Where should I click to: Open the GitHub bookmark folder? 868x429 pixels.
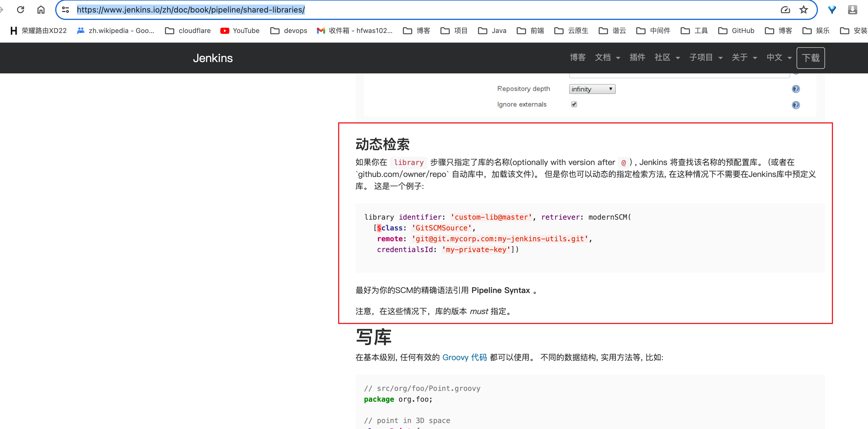click(736, 31)
